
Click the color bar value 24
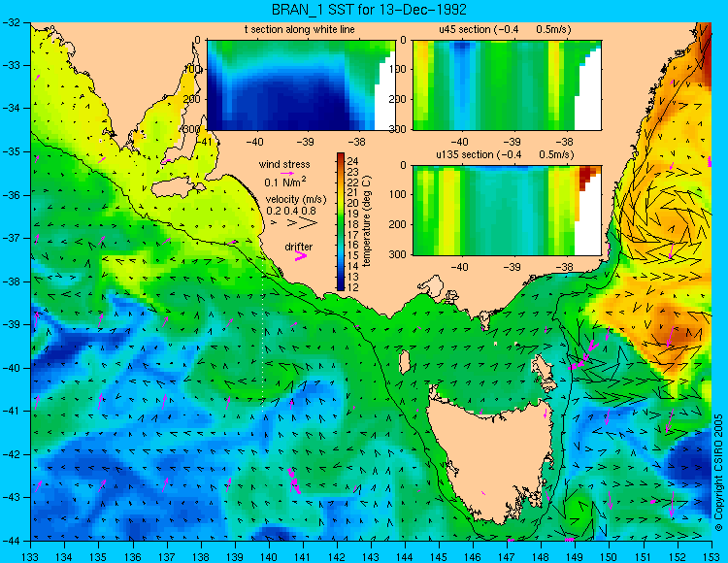(x=352, y=161)
